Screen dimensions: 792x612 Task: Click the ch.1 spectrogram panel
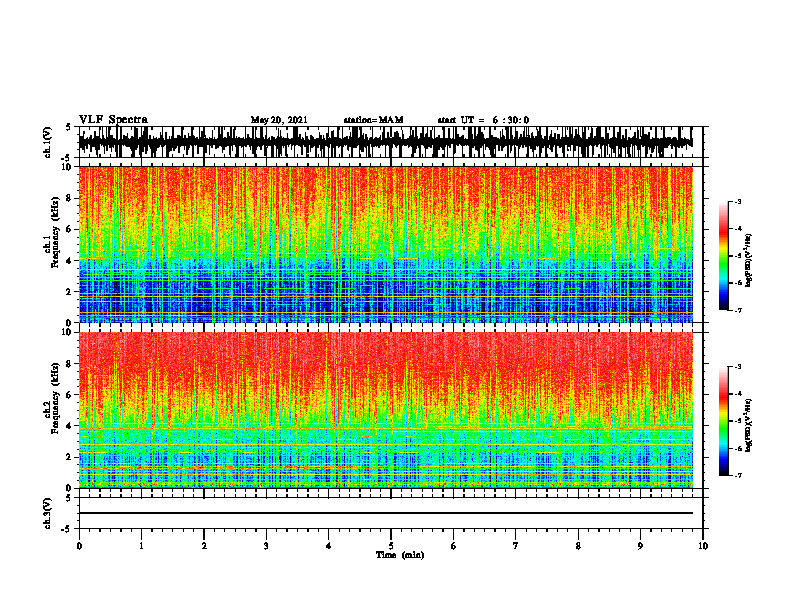[x=385, y=244]
